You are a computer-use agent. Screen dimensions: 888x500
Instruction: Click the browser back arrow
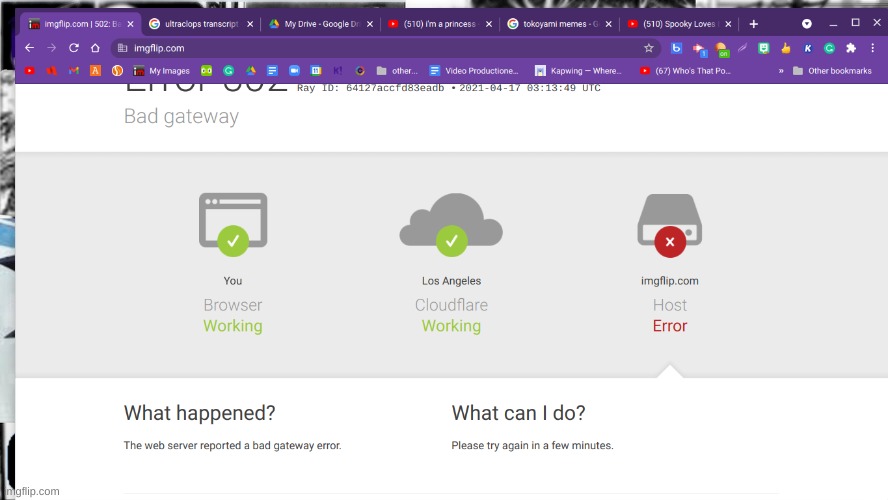click(x=29, y=47)
